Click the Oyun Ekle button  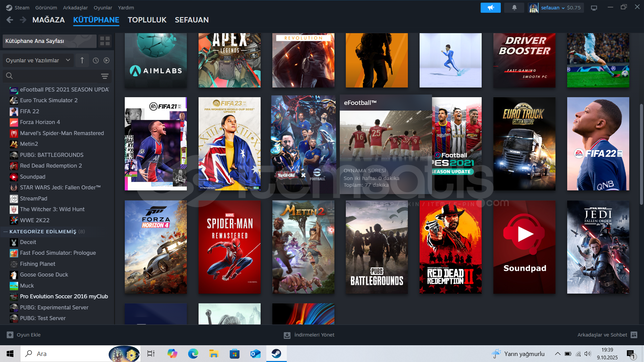click(24, 335)
